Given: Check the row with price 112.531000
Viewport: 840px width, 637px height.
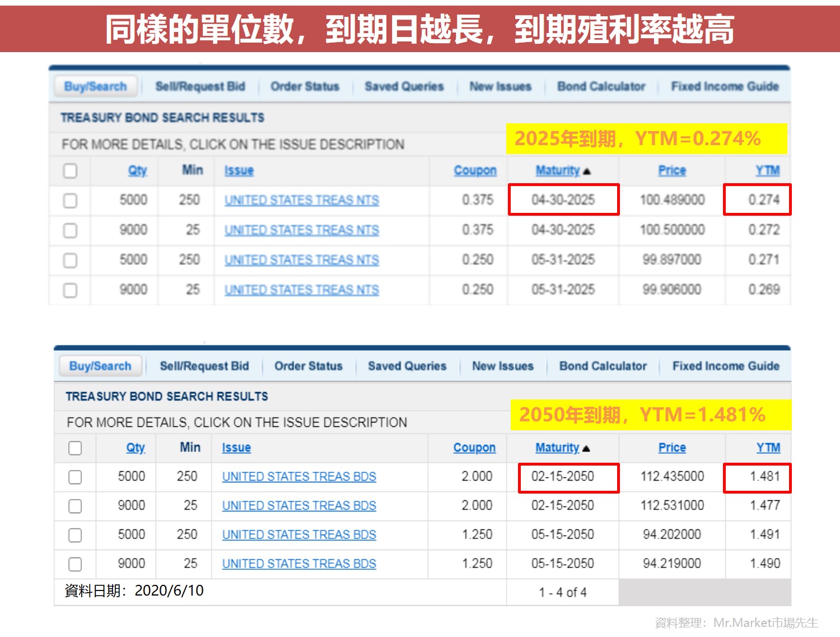Looking at the screenshot, I should [x=75, y=506].
